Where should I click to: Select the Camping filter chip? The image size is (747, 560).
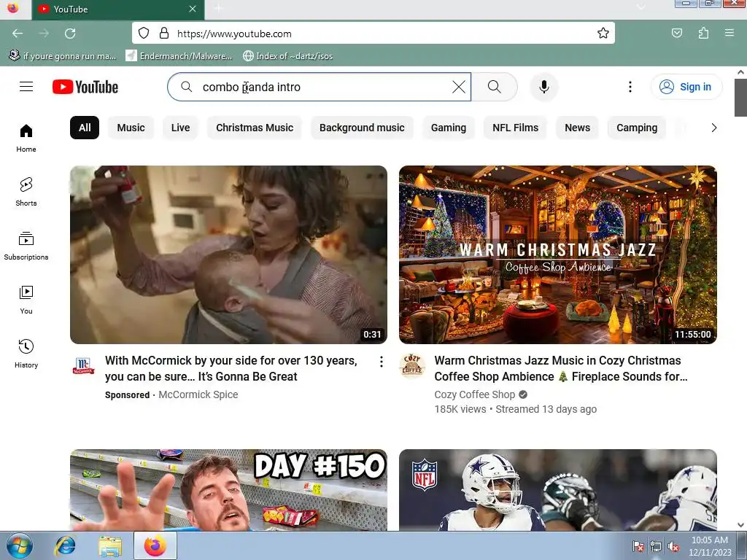click(x=637, y=128)
